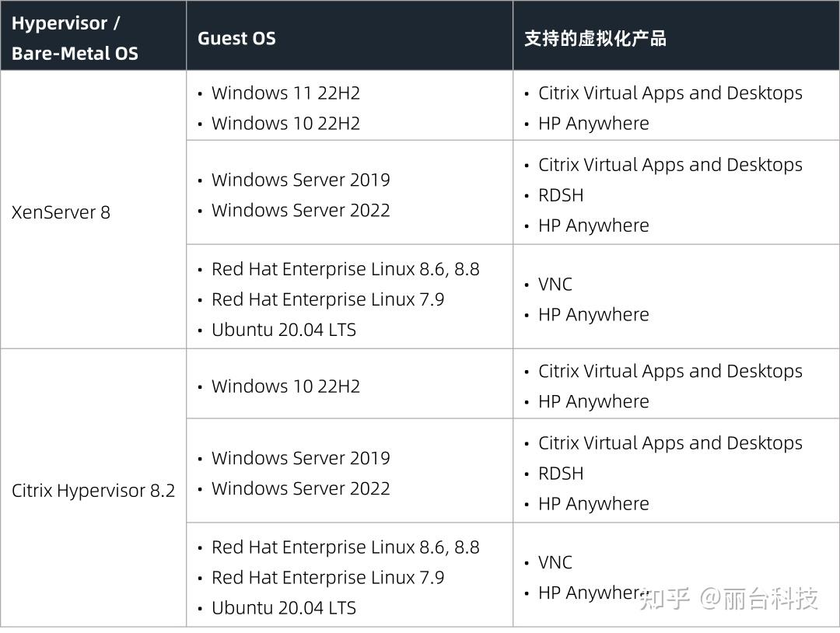840x633 pixels.
Task: Click the "知乎 @丽台科技" watermark
Action: pos(728,599)
